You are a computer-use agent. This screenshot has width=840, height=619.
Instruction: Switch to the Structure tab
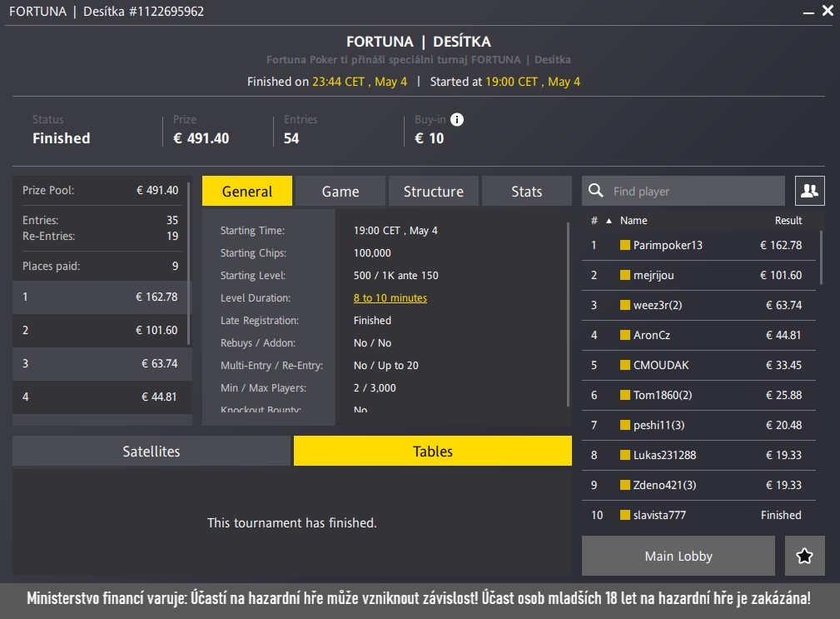(433, 190)
